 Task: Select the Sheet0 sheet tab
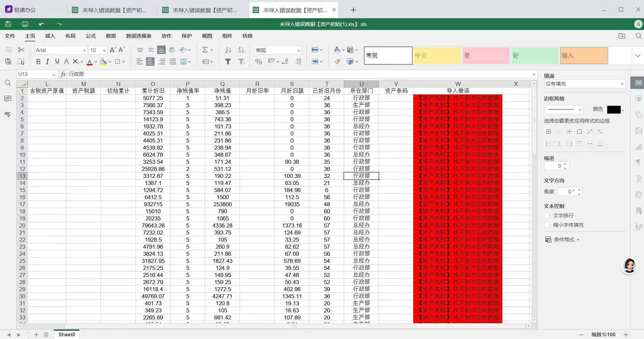click(67, 335)
